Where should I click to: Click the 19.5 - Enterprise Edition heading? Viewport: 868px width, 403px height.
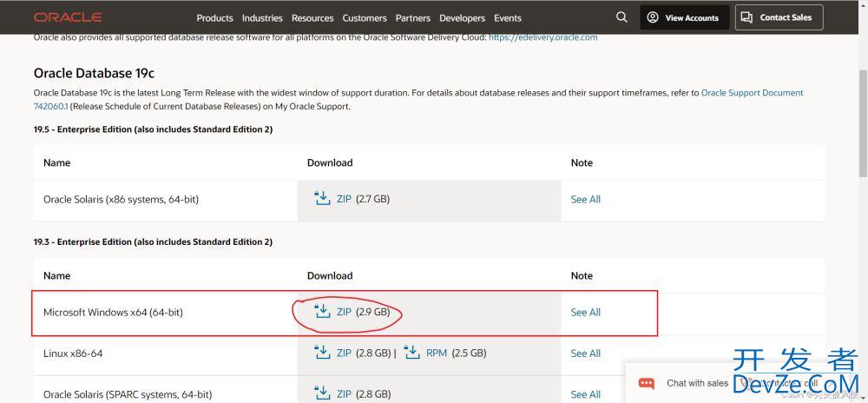[x=154, y=129]
